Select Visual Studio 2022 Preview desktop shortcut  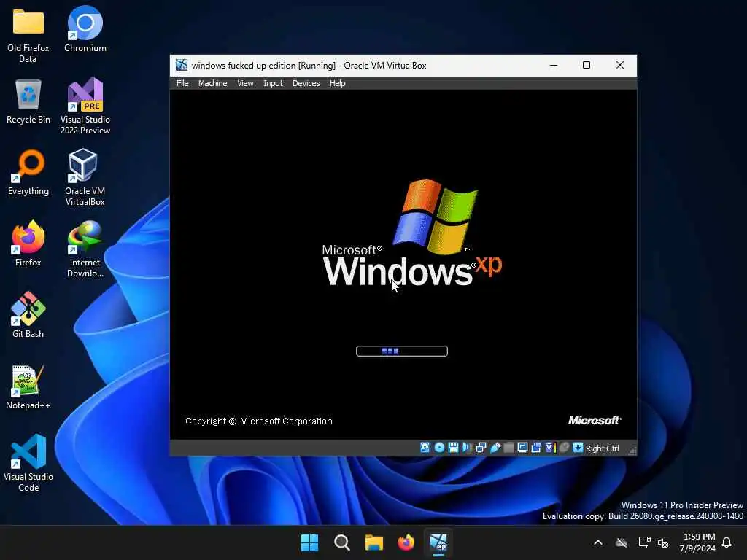[85, 106]
